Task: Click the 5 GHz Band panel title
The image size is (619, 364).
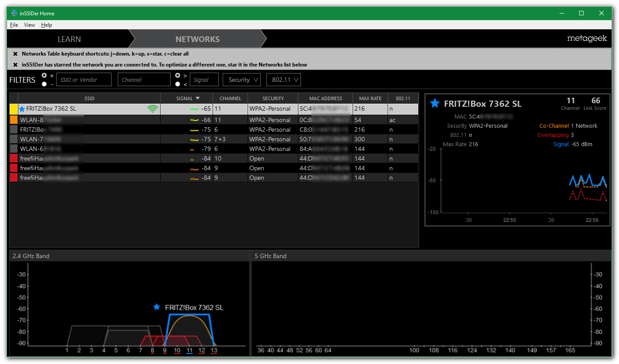Action: (270, 256)
